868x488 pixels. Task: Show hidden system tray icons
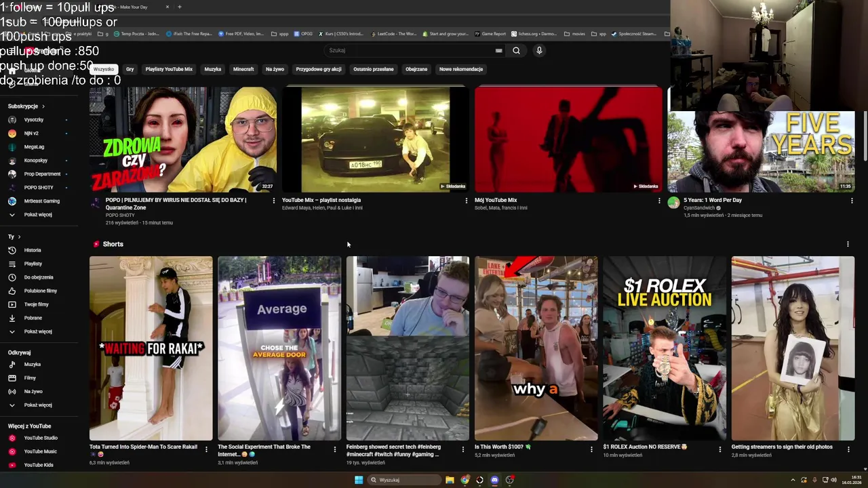pyautogui.click(x=793, y=480)
